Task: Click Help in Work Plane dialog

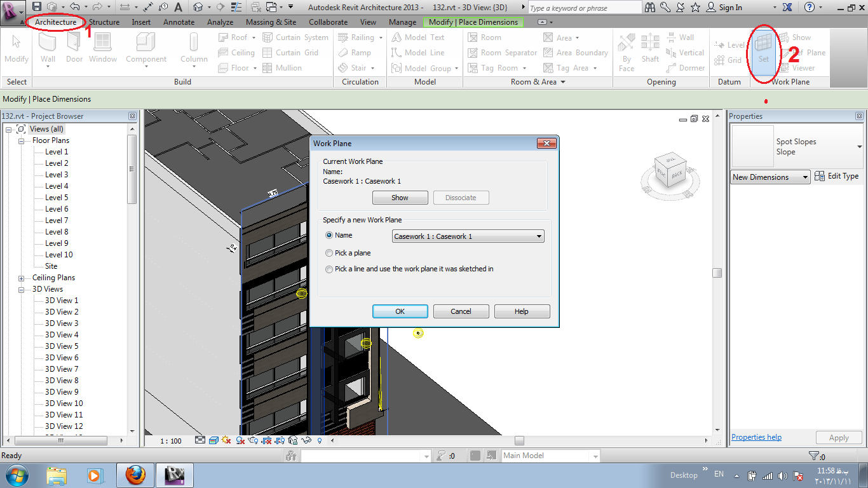Action: (x=522, y=311)
